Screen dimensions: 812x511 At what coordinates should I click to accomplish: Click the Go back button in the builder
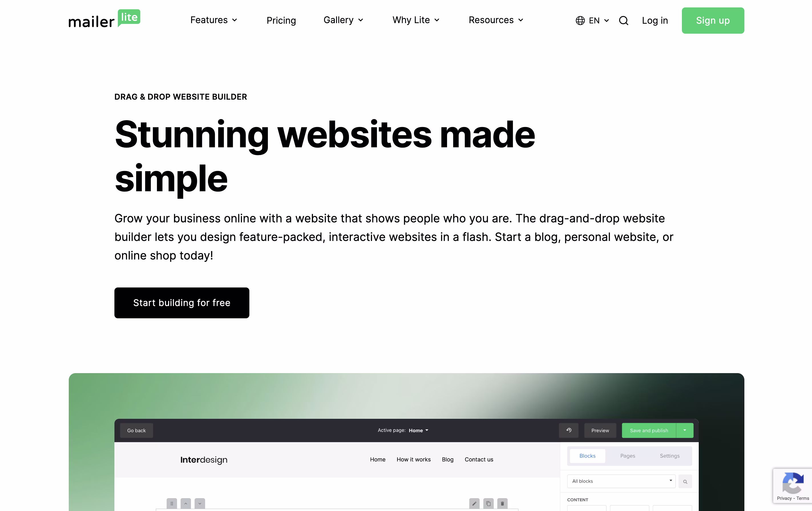tap(136, 430)
